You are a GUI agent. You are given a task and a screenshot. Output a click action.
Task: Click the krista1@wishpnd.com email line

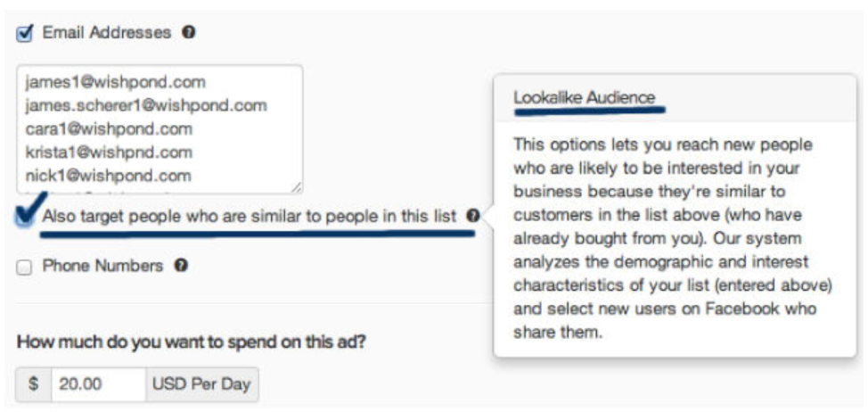[109, 152]
